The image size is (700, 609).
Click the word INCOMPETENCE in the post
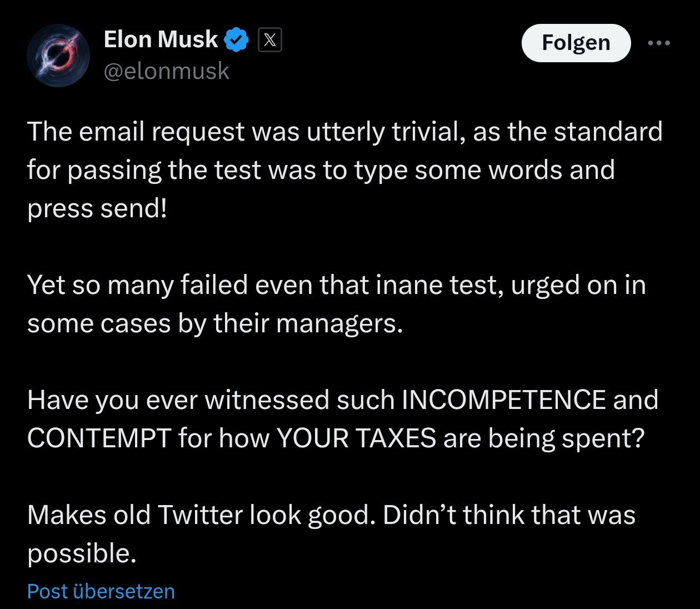click(503, 400)
